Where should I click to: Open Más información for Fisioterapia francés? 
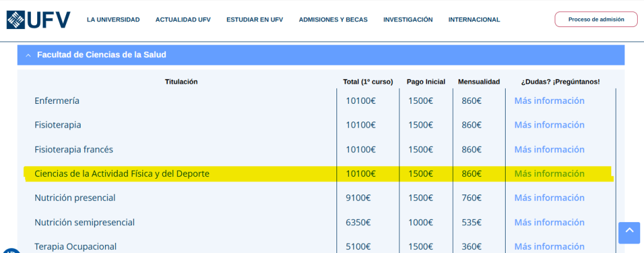click(549, 150)
